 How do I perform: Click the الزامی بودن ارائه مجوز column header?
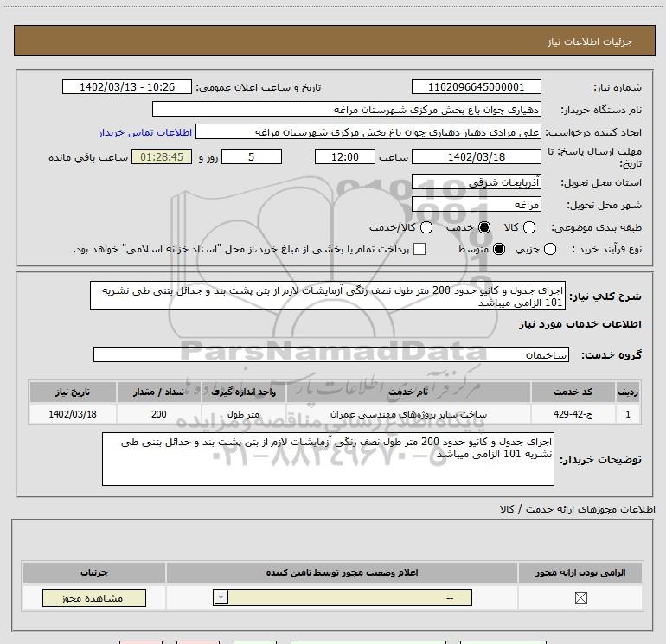click(x=580, y=572)
